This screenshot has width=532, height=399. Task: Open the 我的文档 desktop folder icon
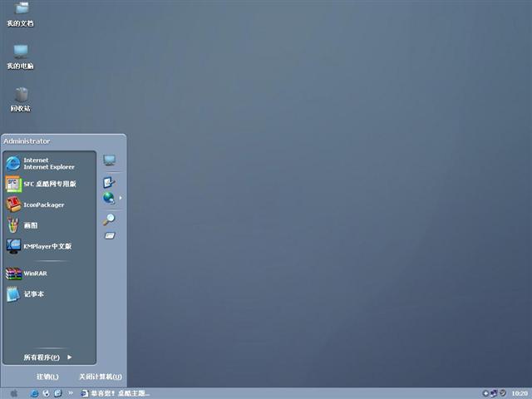click(20, 14)
